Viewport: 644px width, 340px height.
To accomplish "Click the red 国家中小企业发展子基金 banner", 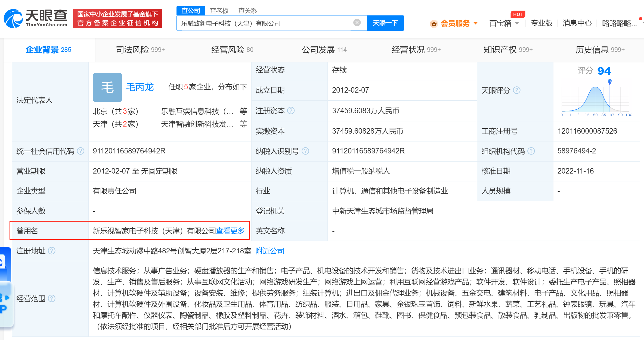I will point(117,18).
